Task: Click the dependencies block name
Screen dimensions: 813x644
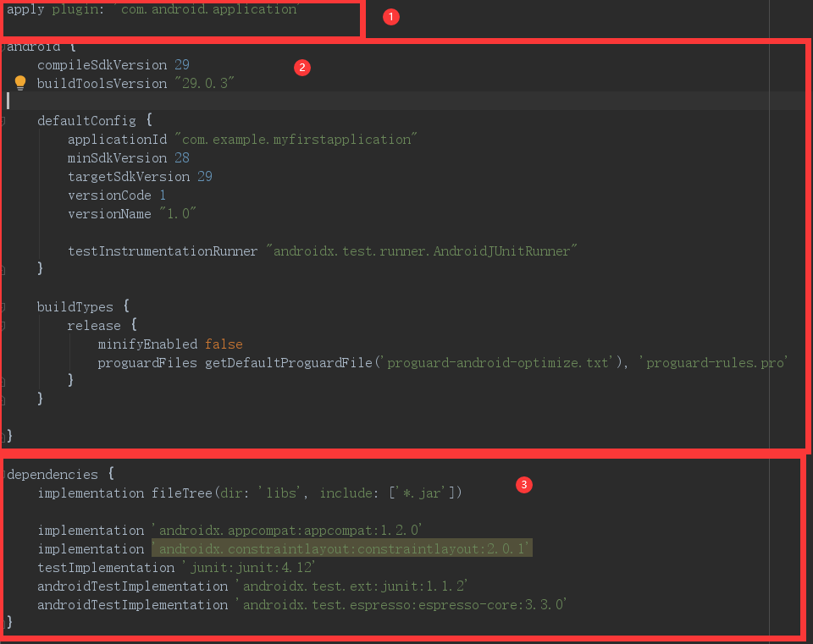Action: 53,475
